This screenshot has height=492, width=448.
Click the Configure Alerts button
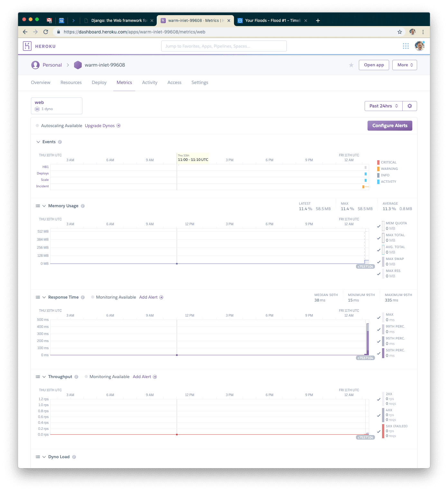(389, 125)
